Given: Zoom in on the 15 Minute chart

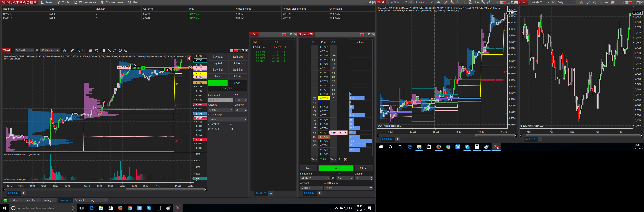Looking at the screenshot, I should [78, 50].
